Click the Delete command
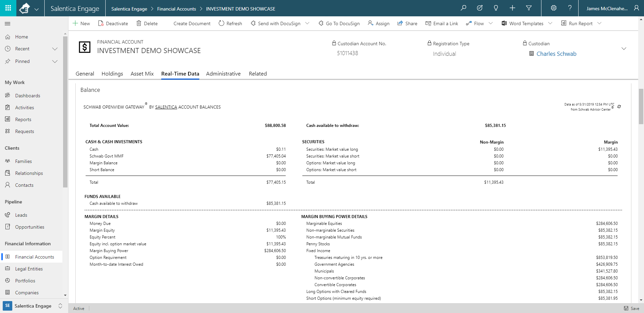Viewport: 644px width, 313px height. (147, 23)
